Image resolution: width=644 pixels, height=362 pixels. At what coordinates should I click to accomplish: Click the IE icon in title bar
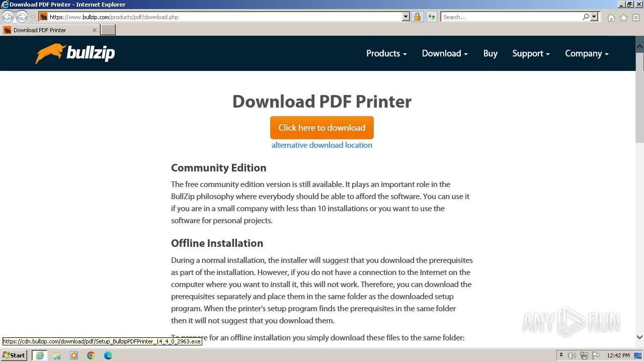[x=5, y=5]
